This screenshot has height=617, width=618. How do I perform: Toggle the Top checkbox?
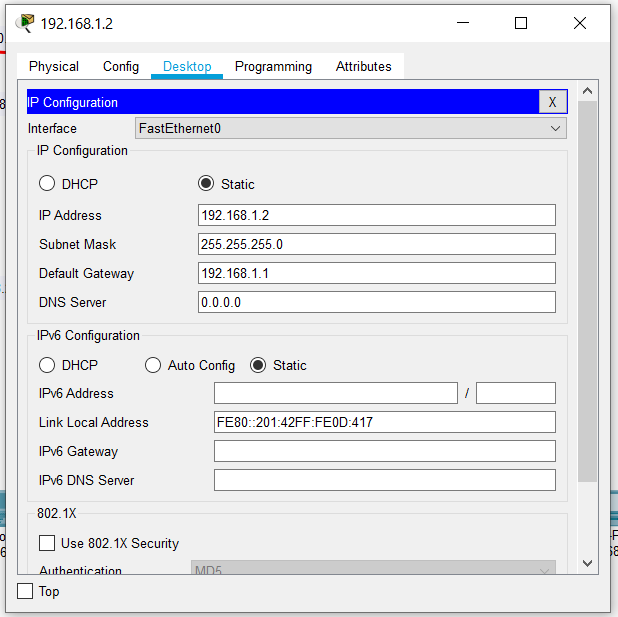[x=25, y=591]
